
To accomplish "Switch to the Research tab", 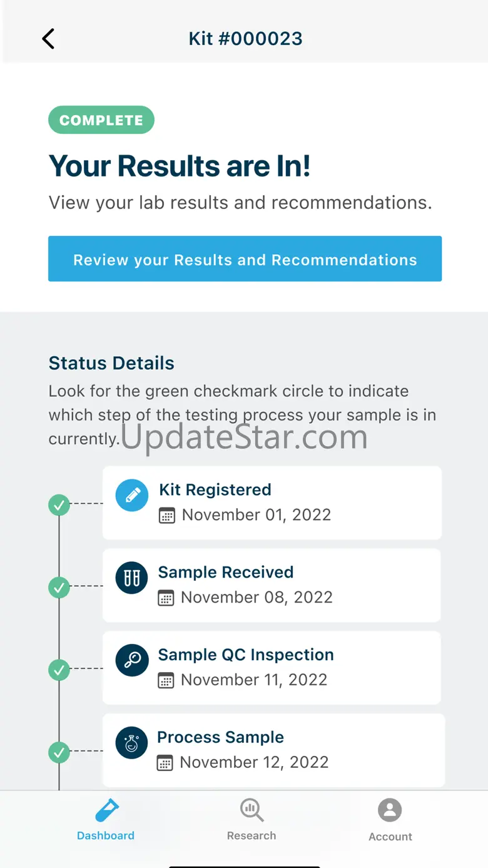I will pyautogui.click(x=252, y=820).
